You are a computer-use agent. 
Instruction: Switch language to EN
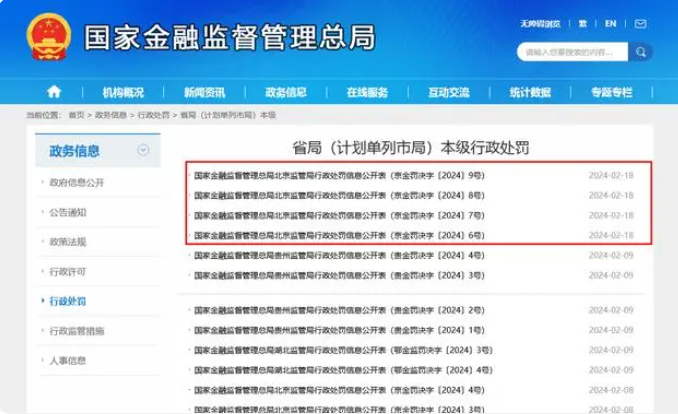click(611, 24)
